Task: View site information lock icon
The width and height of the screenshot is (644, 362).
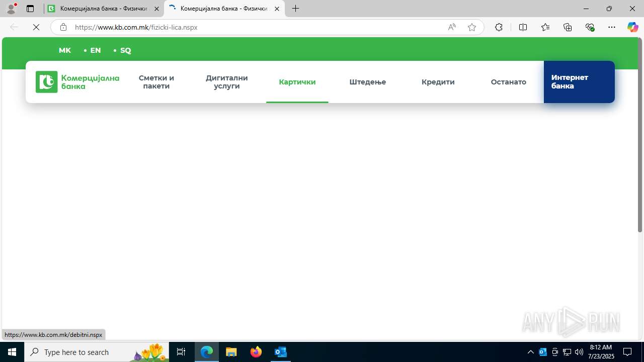Action: pos(63,27)
